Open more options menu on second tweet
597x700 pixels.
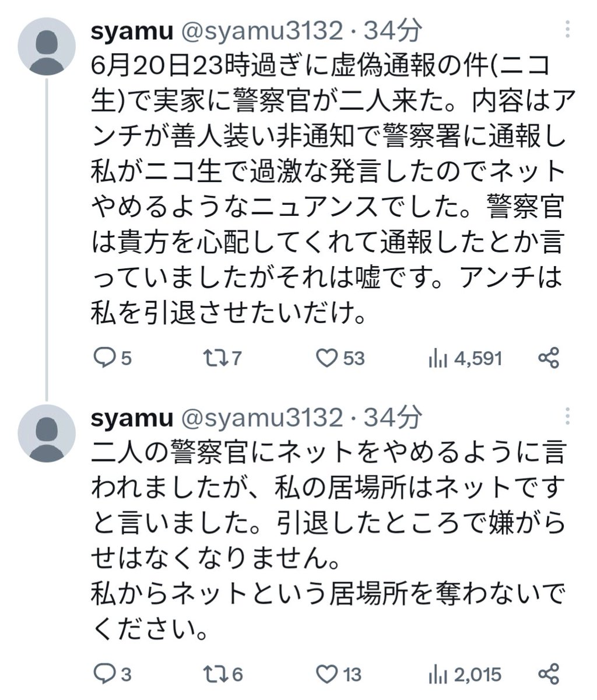tap(568, 416)
